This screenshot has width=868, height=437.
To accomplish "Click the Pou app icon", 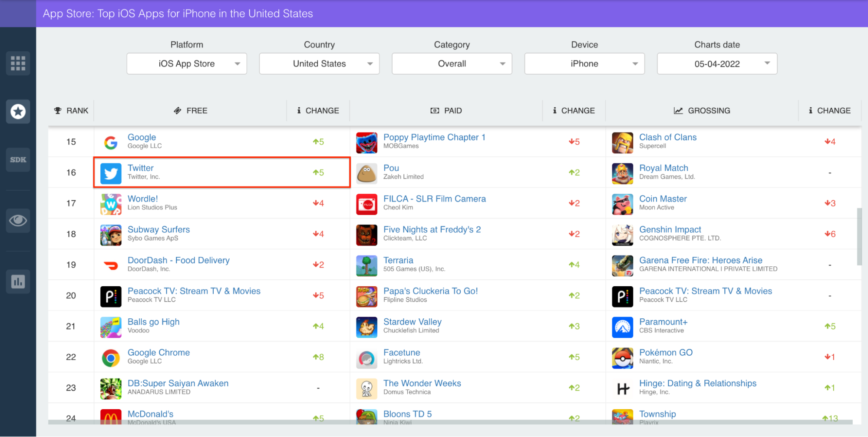I will coord(366,173).
